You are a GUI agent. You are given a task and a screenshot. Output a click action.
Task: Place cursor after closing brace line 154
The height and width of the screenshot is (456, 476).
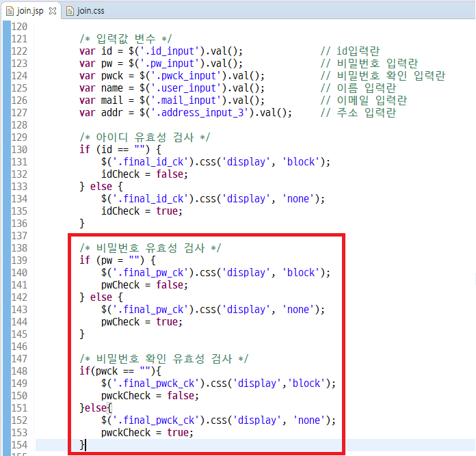pos(85,445)
